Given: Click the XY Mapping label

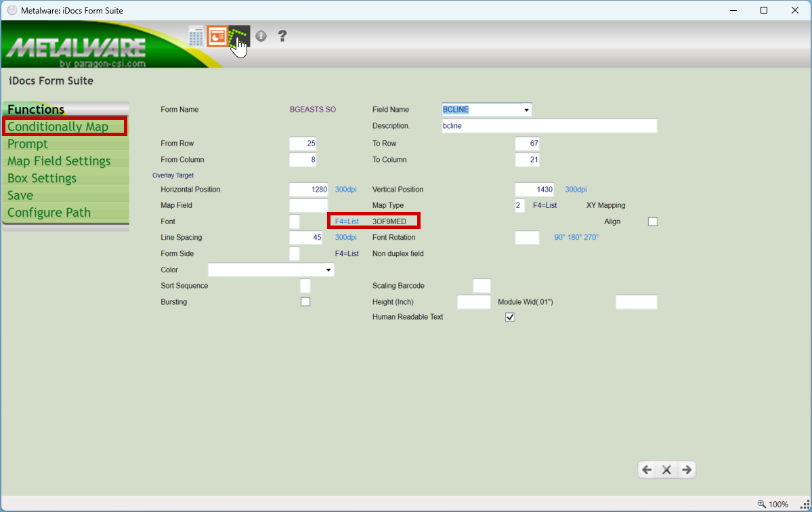Looking at the screenshot, I should pos(606,205).
